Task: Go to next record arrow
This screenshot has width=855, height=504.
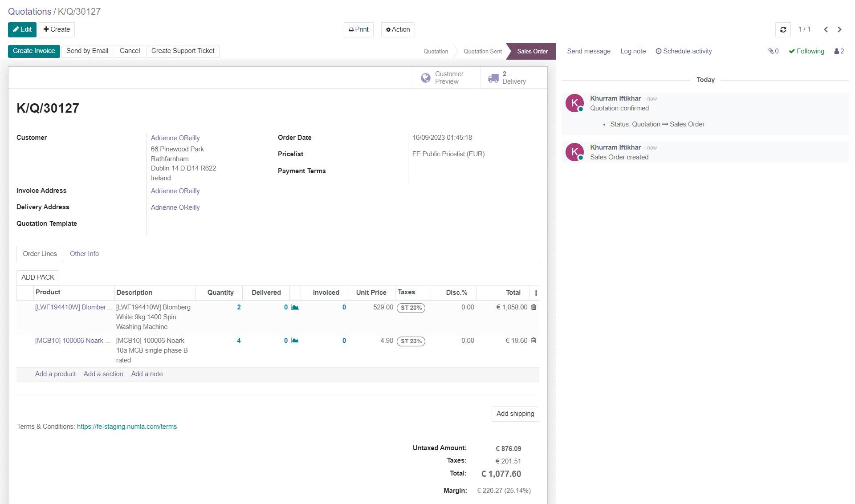Action: pos(839,29)
